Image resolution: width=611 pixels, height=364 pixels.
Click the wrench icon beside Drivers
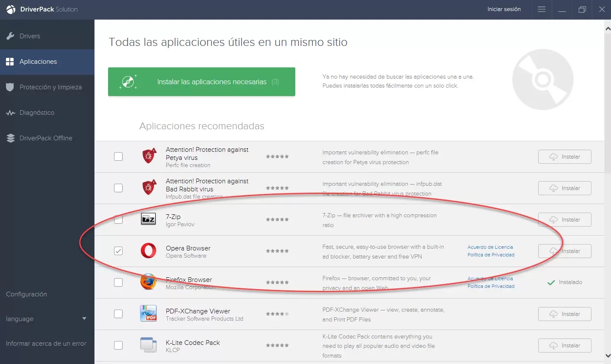click(10, 36)
